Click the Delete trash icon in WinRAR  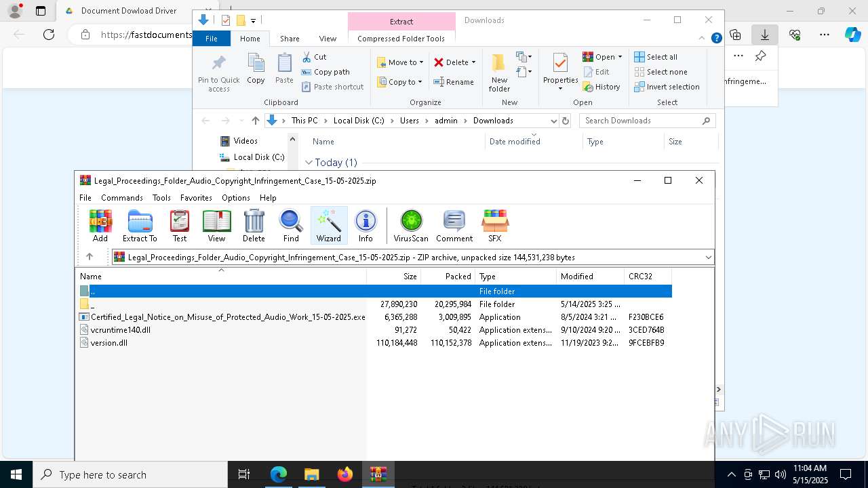(254, 226)
